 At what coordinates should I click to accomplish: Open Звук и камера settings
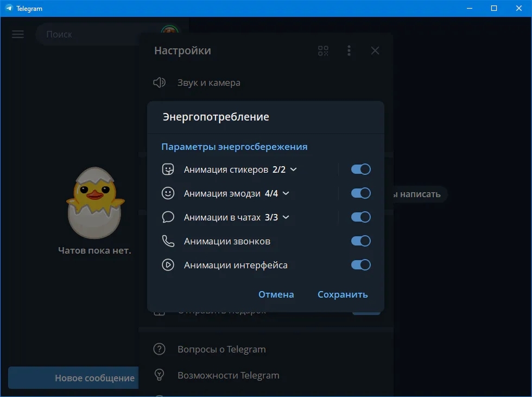[x=266, y=83]
